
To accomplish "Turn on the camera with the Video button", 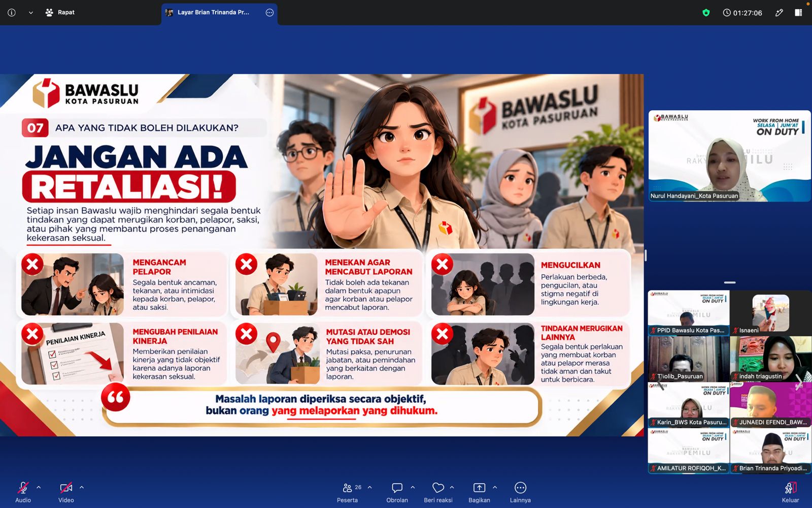I will click(66, 492).
